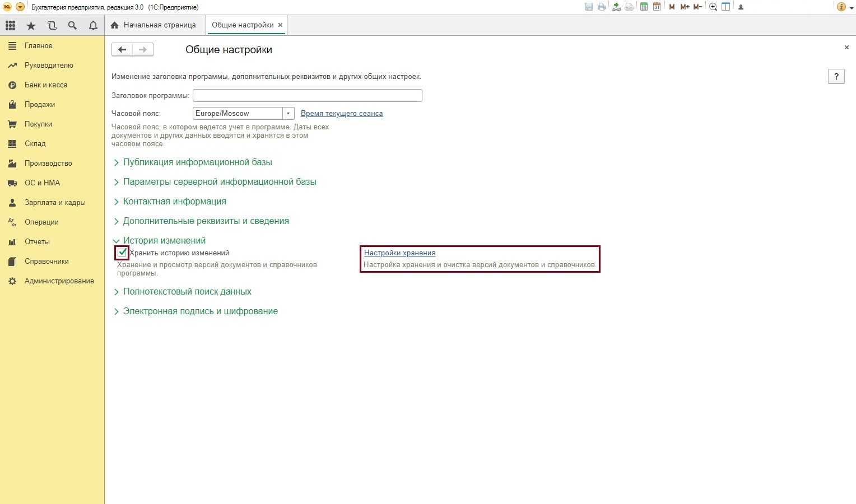
Task: Click the M- memory subtract button
Action: pos(697,7)
